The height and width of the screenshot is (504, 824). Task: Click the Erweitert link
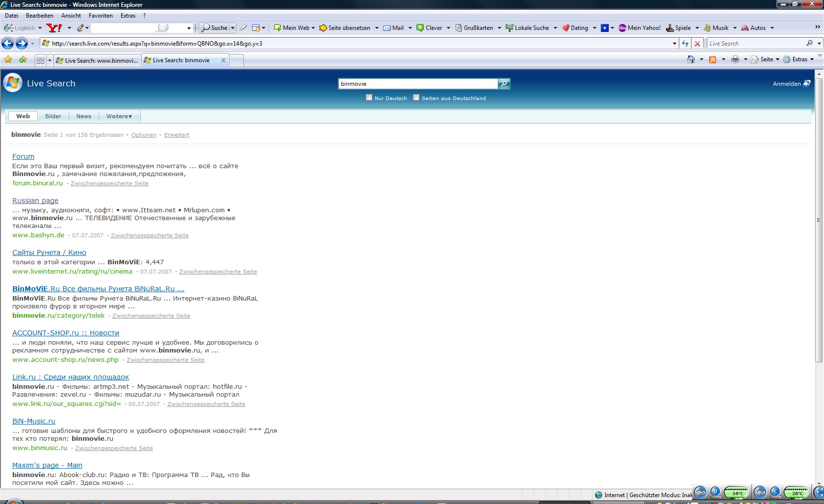tap(177, 135)
